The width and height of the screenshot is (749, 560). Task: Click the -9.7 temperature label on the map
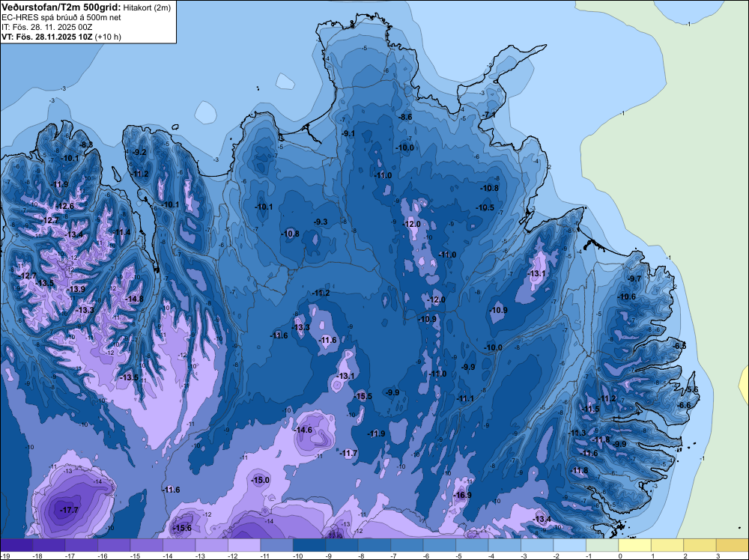click(635, 279)
